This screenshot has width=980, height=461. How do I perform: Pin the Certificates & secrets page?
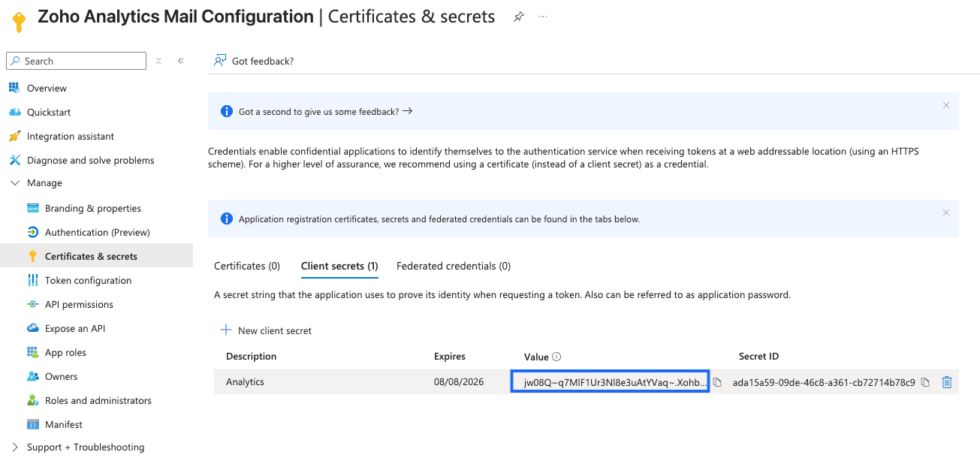pyautogui.click(x=518, y=17)
